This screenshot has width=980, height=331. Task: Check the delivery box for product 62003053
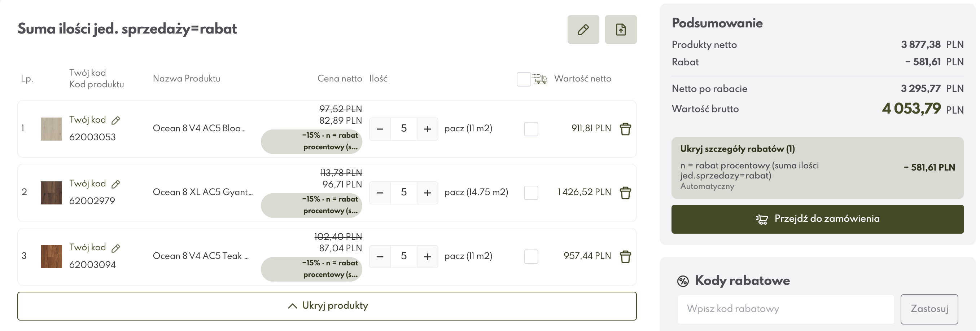click(531, 129)
